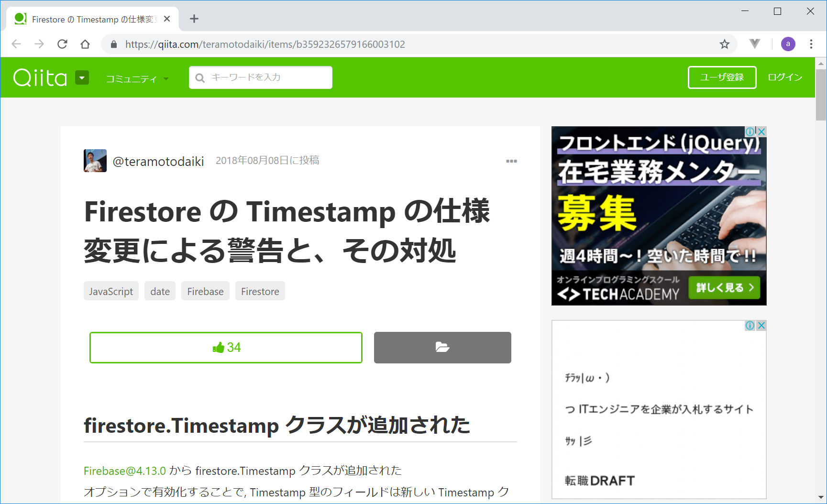Like the article with thumbs-up button

(226, 348)
